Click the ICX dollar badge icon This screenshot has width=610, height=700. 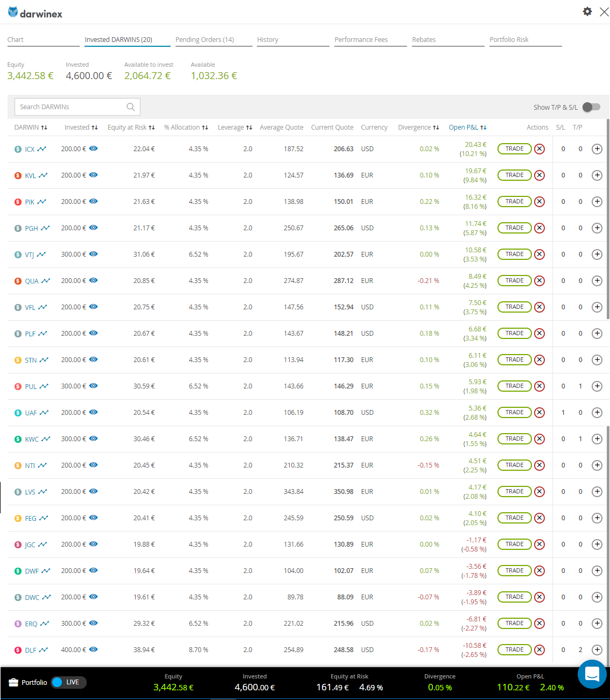[18, 150]
